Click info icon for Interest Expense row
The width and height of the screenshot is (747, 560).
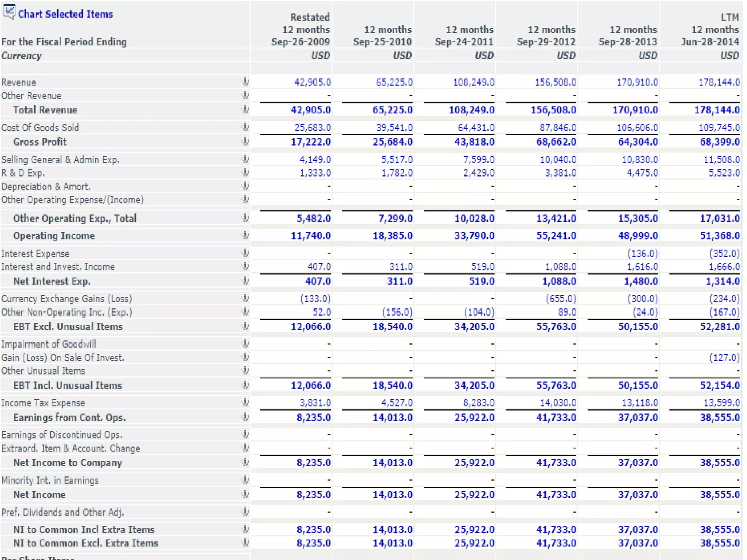click(x=245, y=253)
